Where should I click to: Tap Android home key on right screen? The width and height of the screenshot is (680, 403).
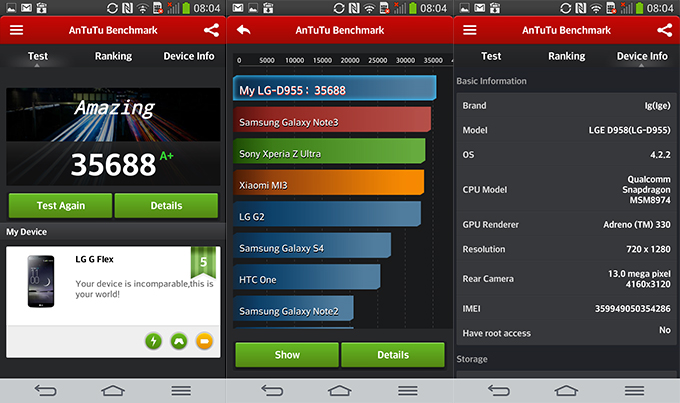[x=566, y=391]
